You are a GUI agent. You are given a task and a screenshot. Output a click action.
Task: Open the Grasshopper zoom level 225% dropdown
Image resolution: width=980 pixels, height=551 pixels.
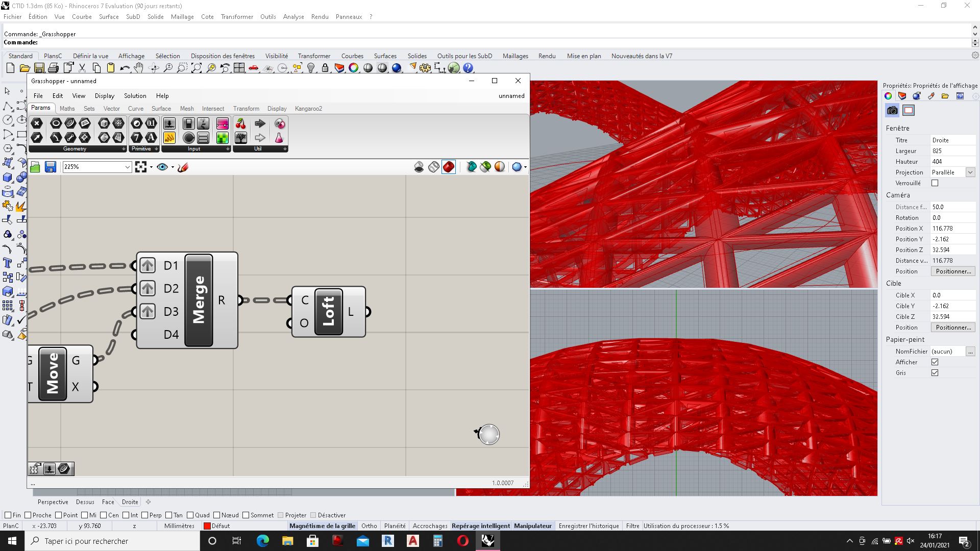point(128,167)
